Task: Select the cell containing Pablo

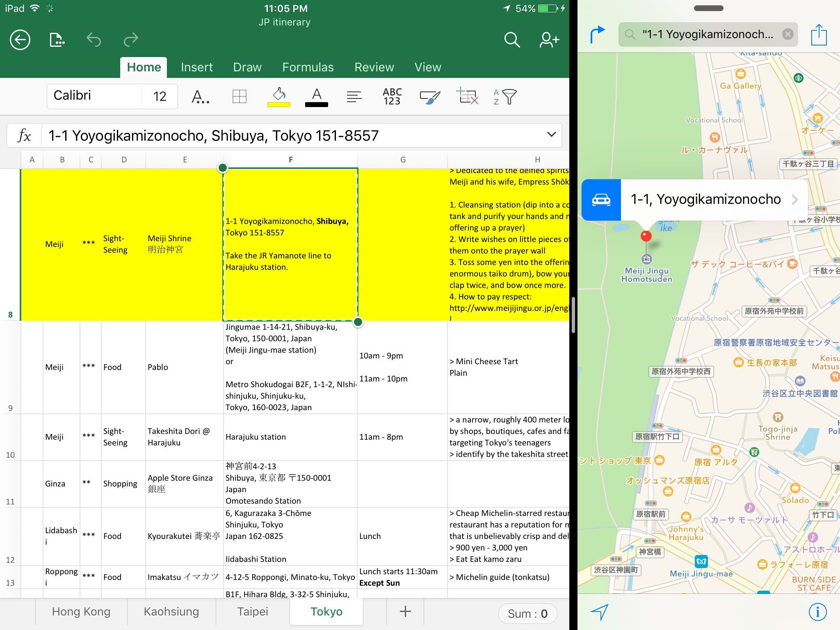Action: (184, 367)
